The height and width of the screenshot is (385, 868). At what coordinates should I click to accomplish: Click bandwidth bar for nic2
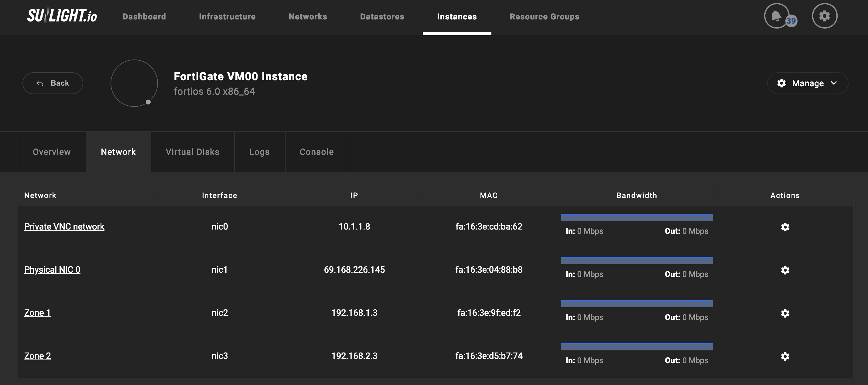point(637,304)
